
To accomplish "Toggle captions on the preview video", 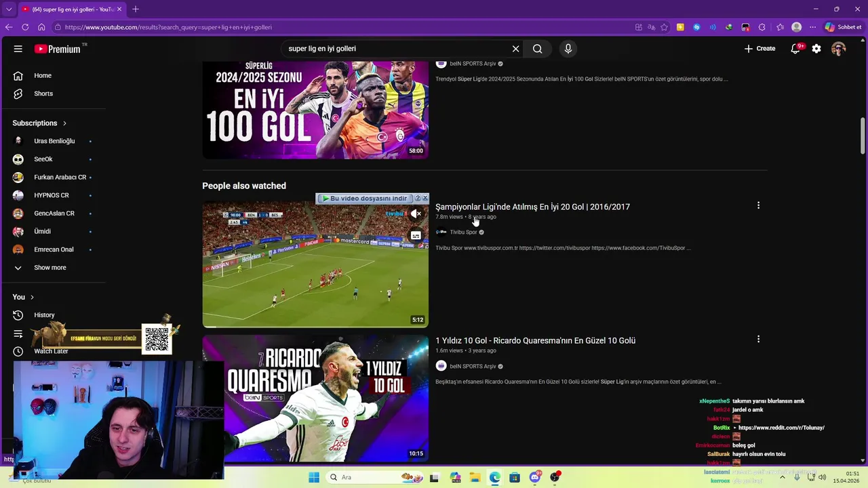I will point(416,236).
